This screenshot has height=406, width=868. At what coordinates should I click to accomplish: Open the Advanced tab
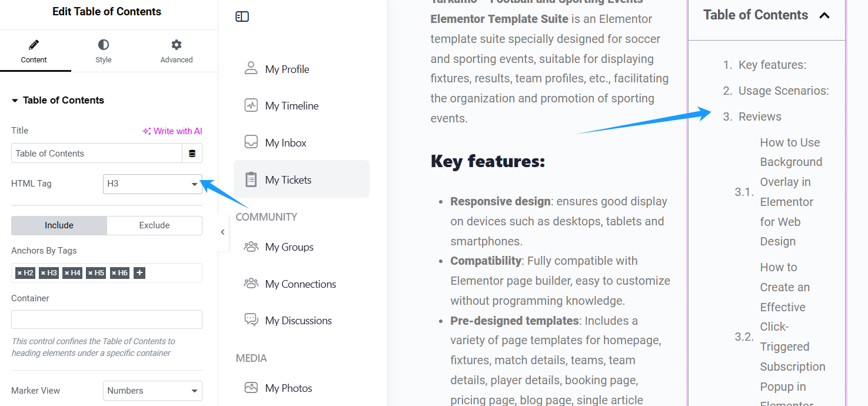click(176, 51)
